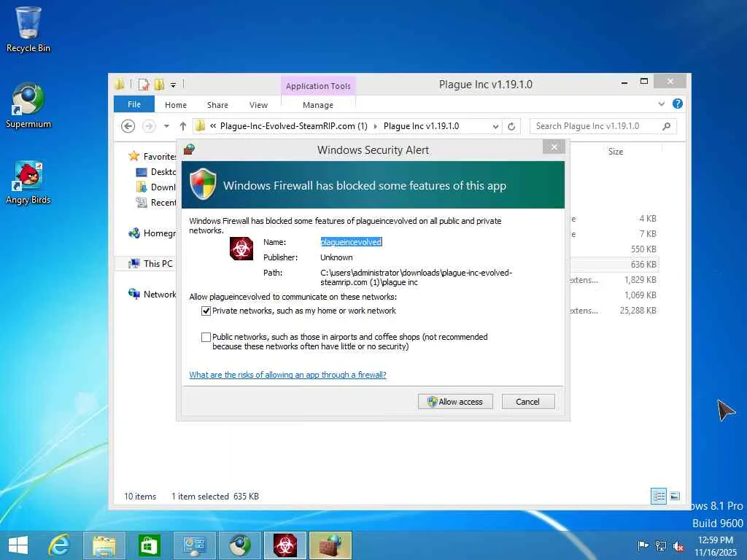Viewport: 747px width, 560px height.
Task: Select the file row sized 550 KB
Action: click(614, 249)
